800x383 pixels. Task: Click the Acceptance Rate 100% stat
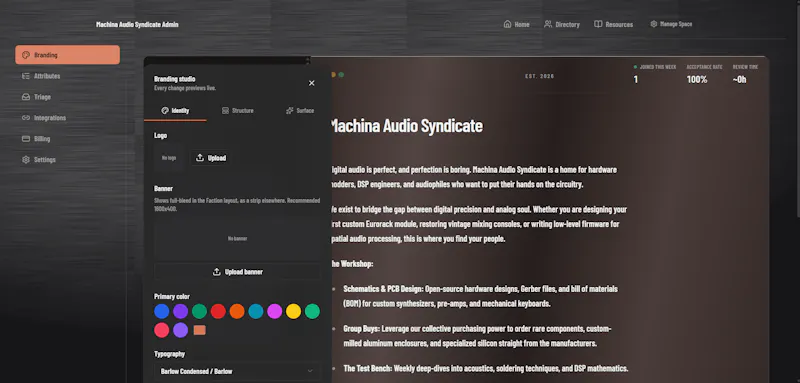click(704, 74)
